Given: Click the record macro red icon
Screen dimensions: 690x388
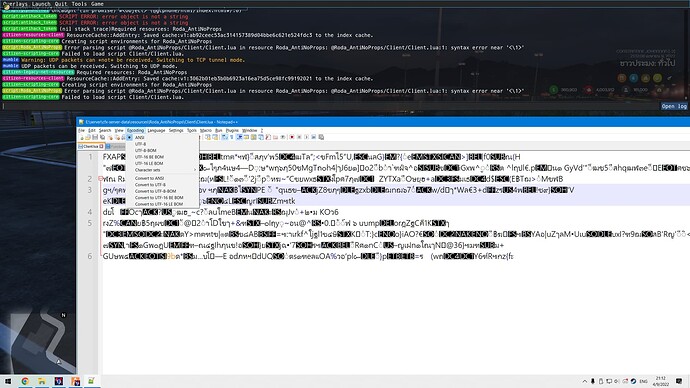Looking at the screenshot, I should [291, 137].
